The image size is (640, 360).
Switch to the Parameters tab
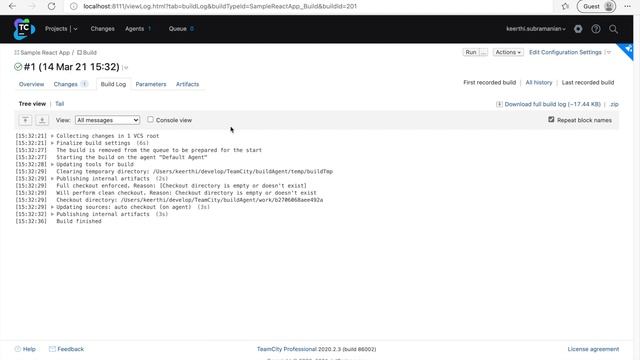[151, 84]
